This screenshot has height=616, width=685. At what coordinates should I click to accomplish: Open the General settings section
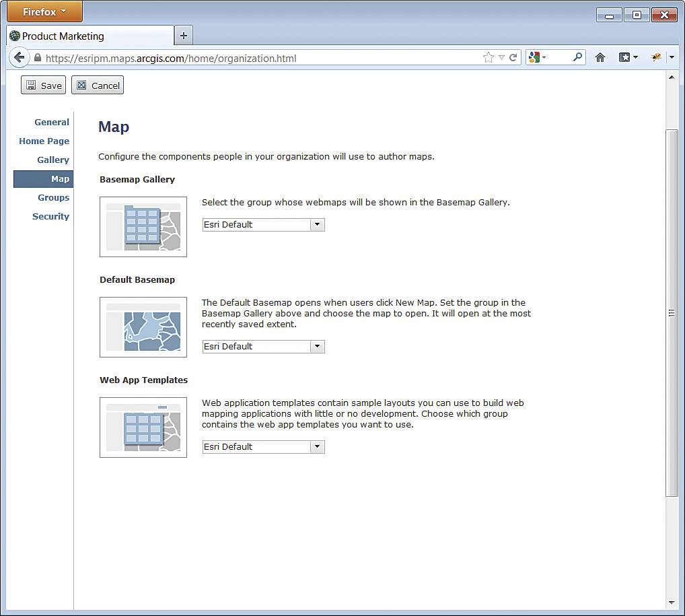(x=52, y=123)
